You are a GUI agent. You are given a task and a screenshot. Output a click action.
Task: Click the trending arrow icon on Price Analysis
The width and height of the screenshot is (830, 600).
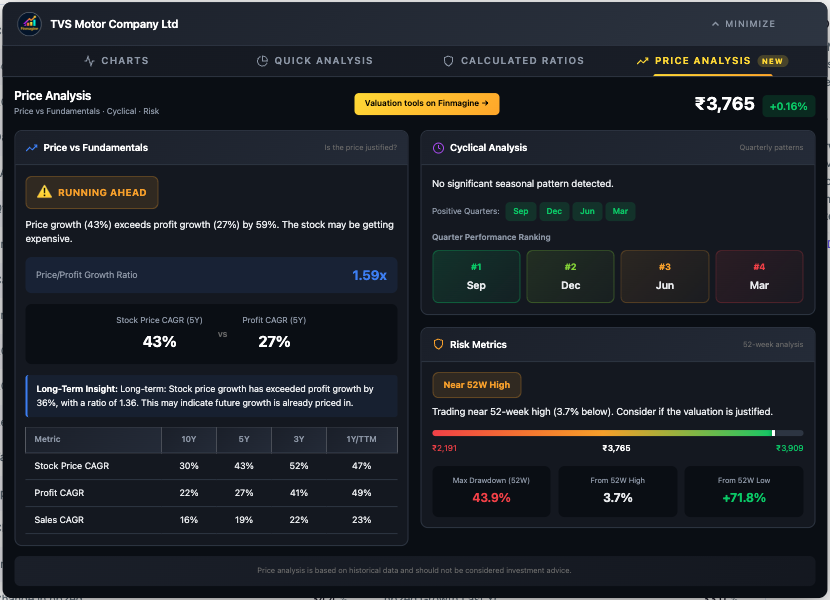(x=642, y=60)
